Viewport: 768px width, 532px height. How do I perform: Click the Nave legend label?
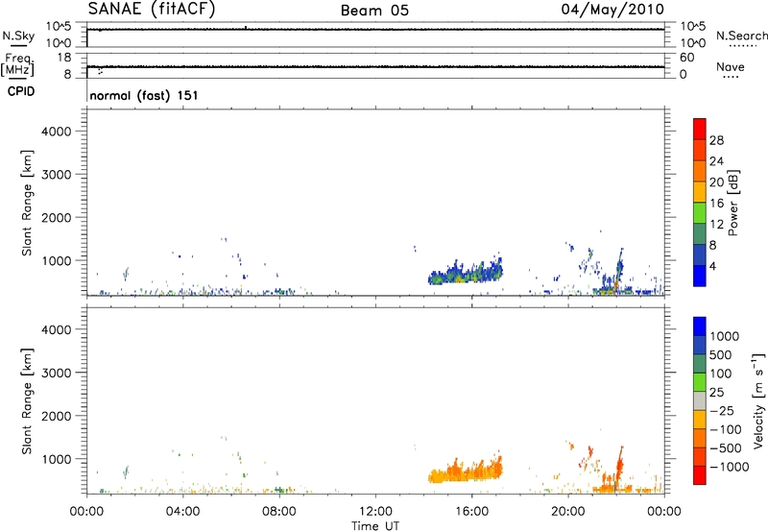click(731, 66)
